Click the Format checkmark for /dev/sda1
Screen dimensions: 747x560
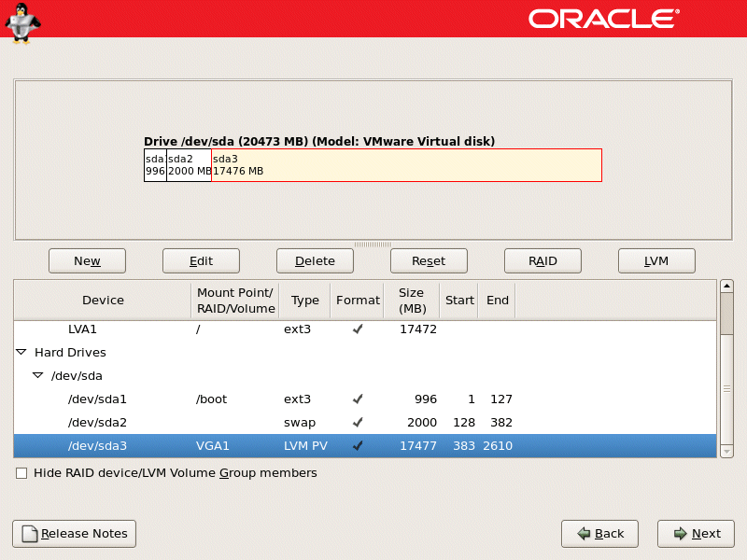[x=358, y=399]
